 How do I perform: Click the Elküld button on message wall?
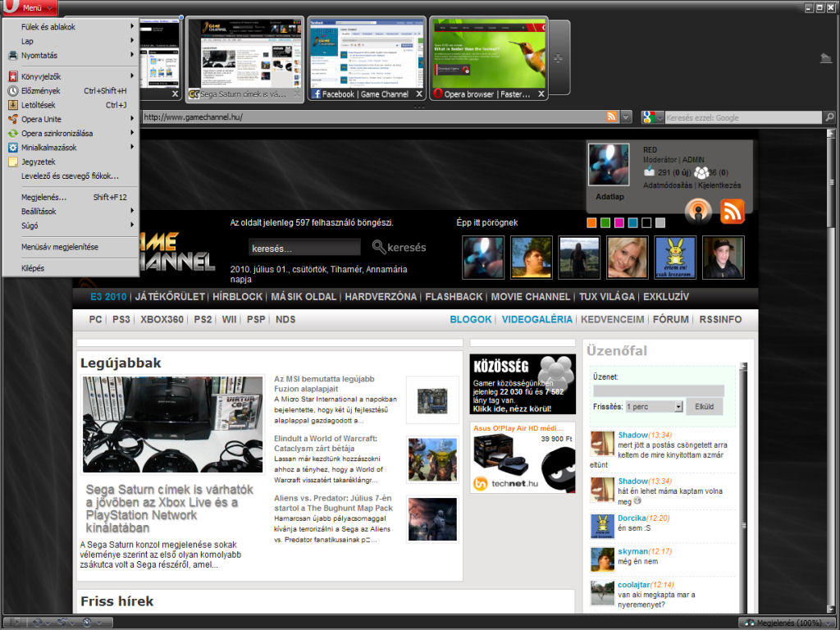tap(704, 406)
